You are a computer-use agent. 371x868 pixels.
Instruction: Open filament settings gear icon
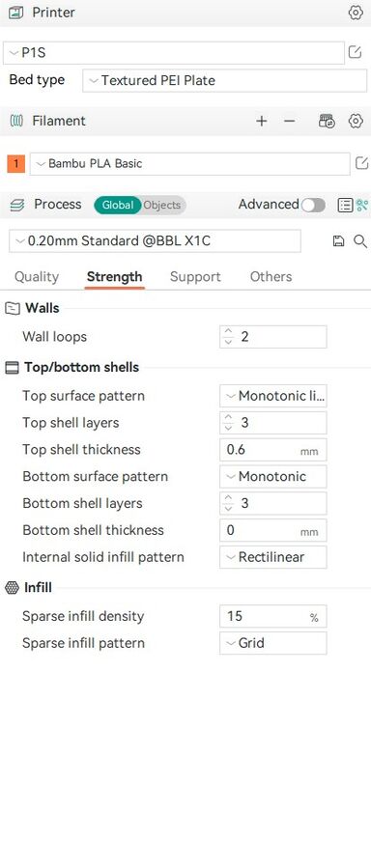click(356, 122)
